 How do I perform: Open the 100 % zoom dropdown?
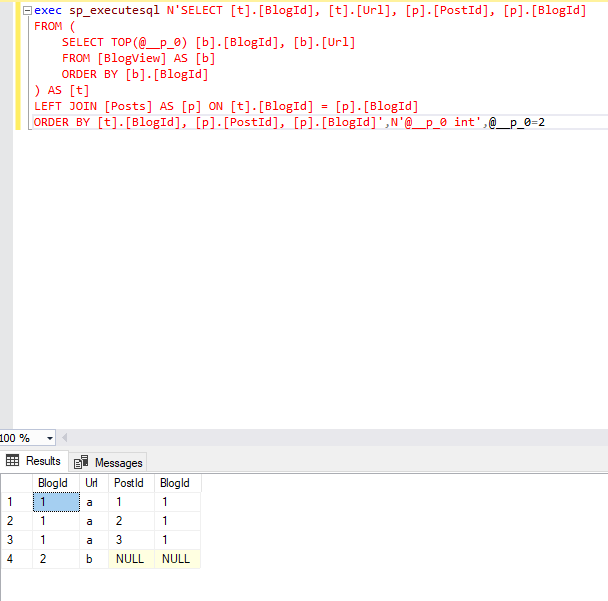pyautogui.click(x=50, y=438)
